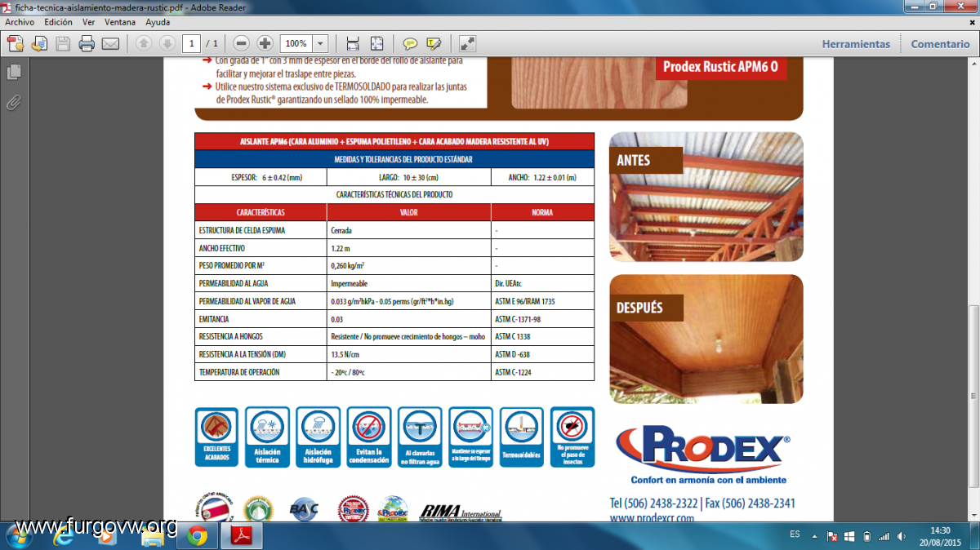The height and width of the screenshot is (550, 980).
Task: Save the document with the floppy disk icon
Action: coord(63,44)
